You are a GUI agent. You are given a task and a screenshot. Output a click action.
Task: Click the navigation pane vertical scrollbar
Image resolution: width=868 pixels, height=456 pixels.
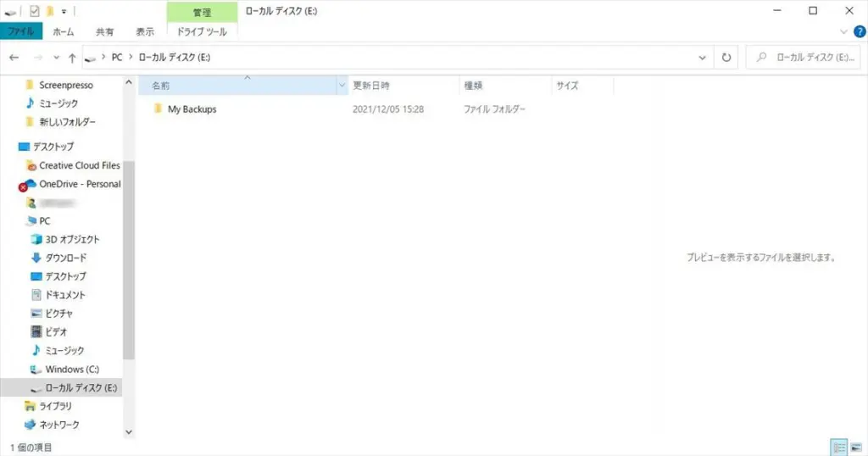pyautogui.click(x=129, y=254)
